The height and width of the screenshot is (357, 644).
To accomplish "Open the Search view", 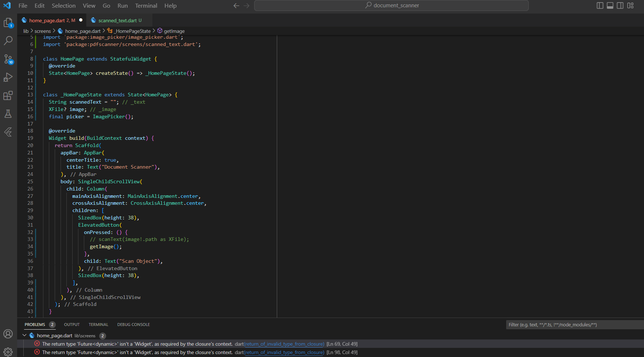I will 8,40.
